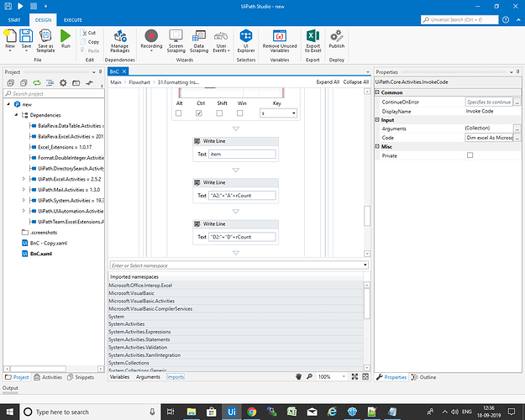
Task: Cut the selected activity
Action: pos(89,33)
